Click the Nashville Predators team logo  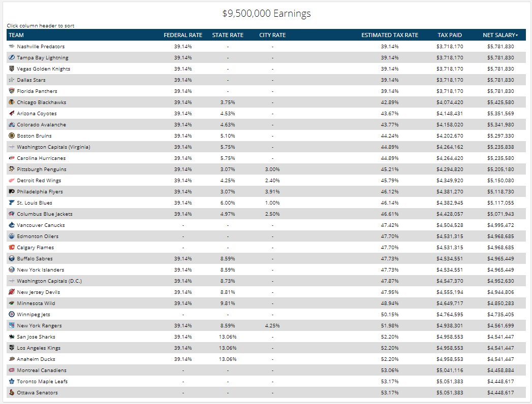(12, 46)
